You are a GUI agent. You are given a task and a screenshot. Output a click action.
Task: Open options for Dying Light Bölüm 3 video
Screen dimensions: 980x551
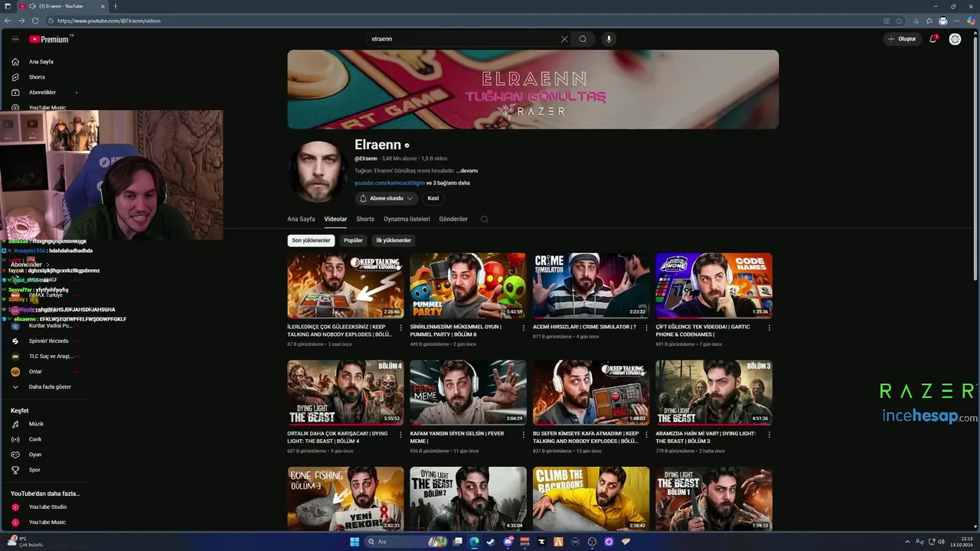point(769,434)
